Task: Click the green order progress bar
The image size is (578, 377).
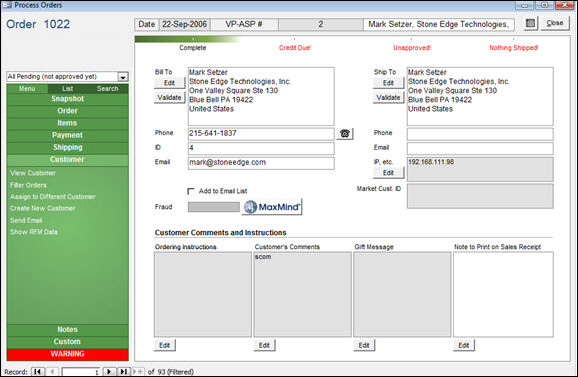Action: [188, 39]
